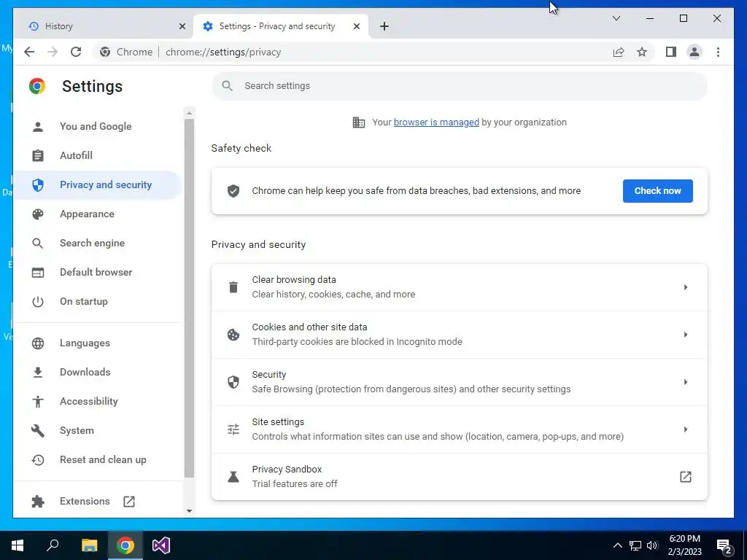Open On startup settings section
747x560 pixels.
coord(97,302)
